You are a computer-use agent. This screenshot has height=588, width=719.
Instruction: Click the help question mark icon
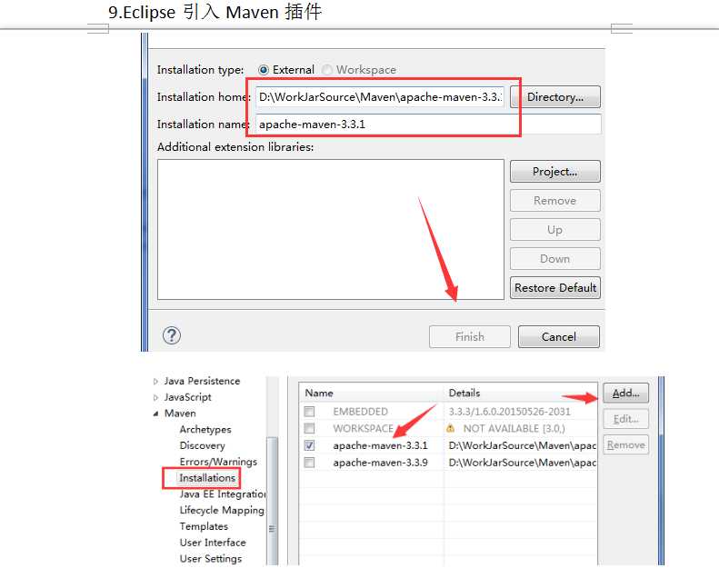click(172, 335)
